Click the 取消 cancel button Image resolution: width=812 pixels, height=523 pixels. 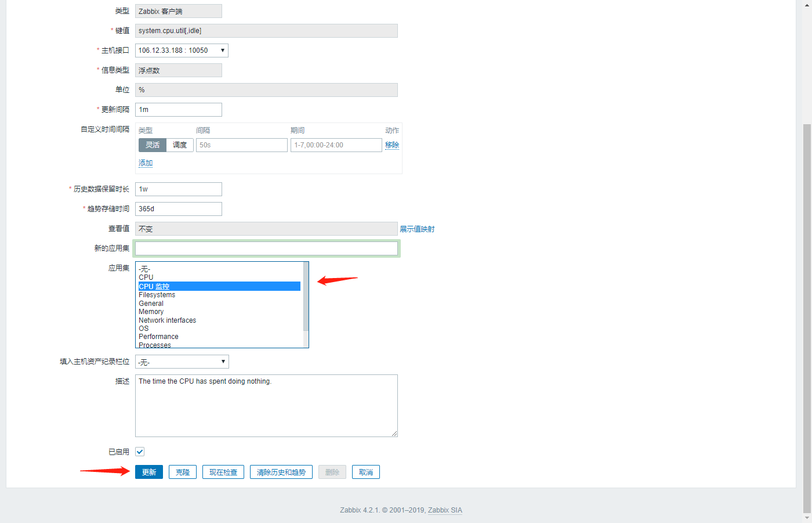[366, 472]
